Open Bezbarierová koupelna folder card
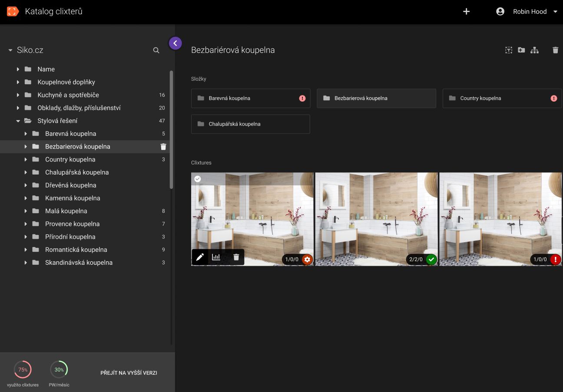 376,99
